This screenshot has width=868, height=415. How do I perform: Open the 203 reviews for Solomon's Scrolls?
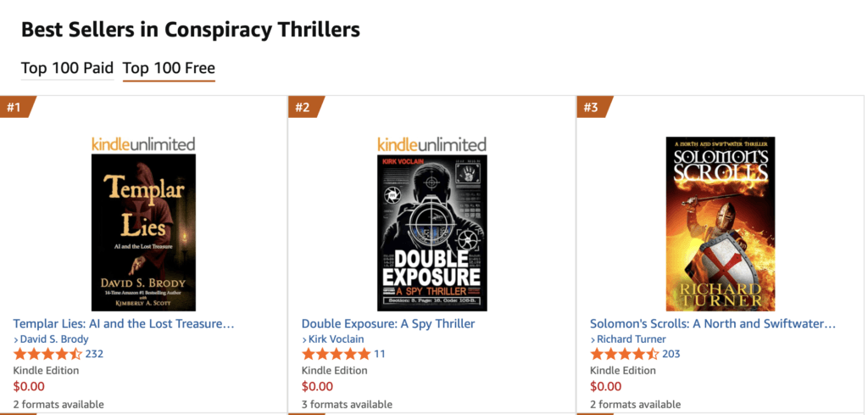click(x=671, y=354)
